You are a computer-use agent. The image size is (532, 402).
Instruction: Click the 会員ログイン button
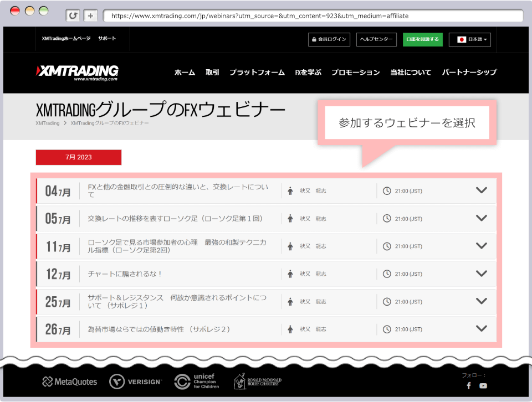pos(329,39)
